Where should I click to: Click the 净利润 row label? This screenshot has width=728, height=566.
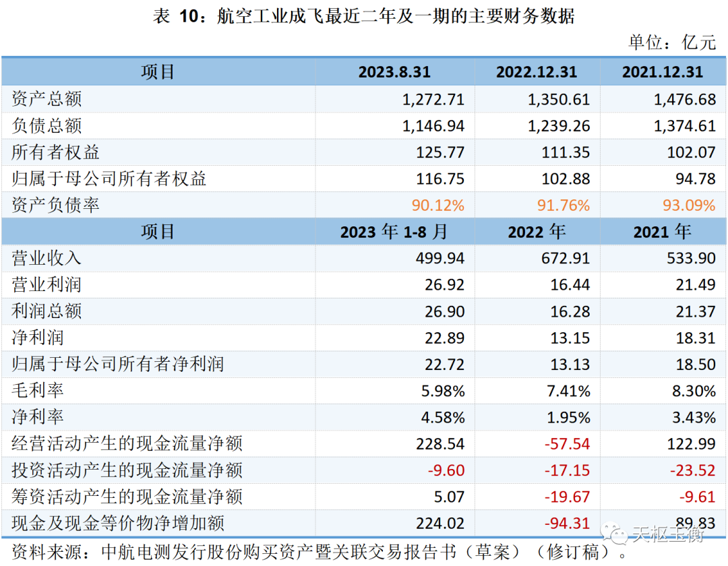click(38, 338)
